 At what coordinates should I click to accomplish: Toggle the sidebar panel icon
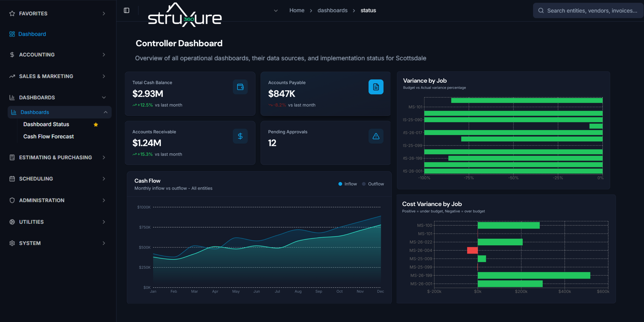[x=126, y=10]
